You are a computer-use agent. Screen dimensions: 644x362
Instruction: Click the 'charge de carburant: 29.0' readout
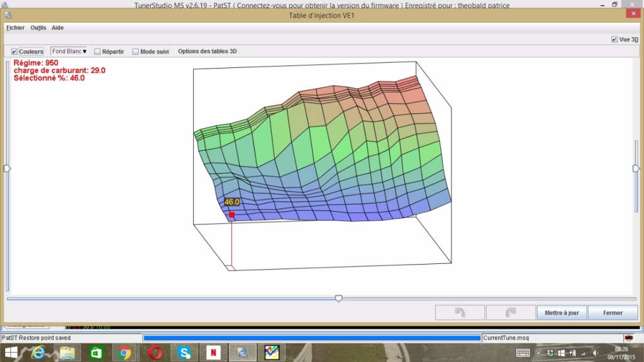[60, 70]
